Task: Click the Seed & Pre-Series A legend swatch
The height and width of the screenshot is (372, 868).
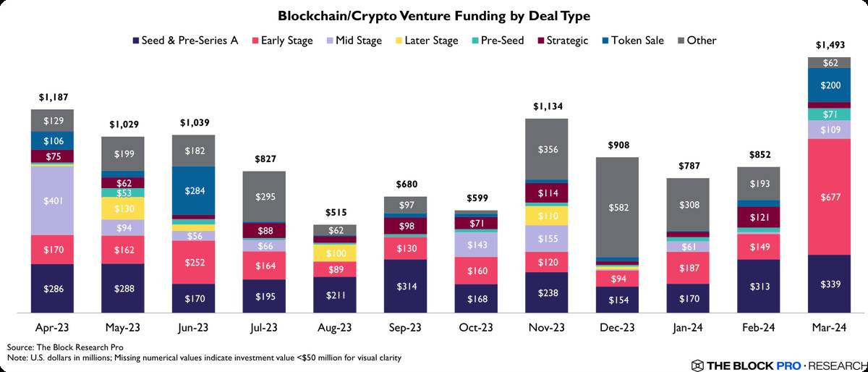Action: click(x=137, y=41)
